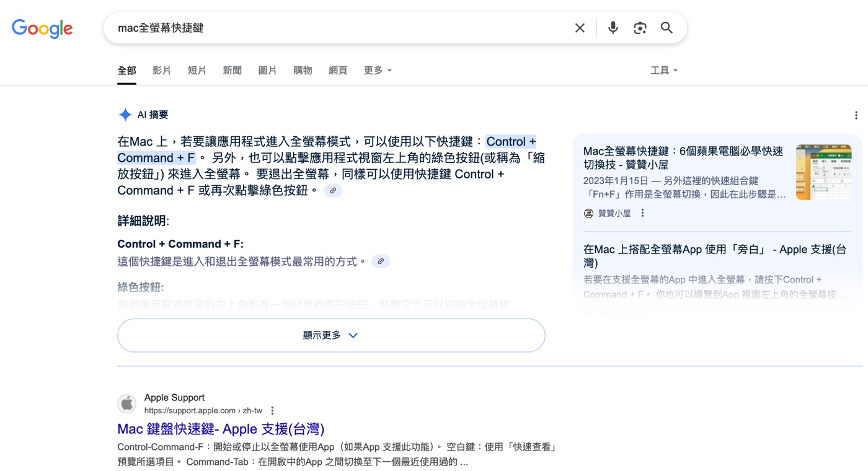Expand the 更多 search filters dropdown
This screenshot has height=471, width=868.
(x=378, y=71)
